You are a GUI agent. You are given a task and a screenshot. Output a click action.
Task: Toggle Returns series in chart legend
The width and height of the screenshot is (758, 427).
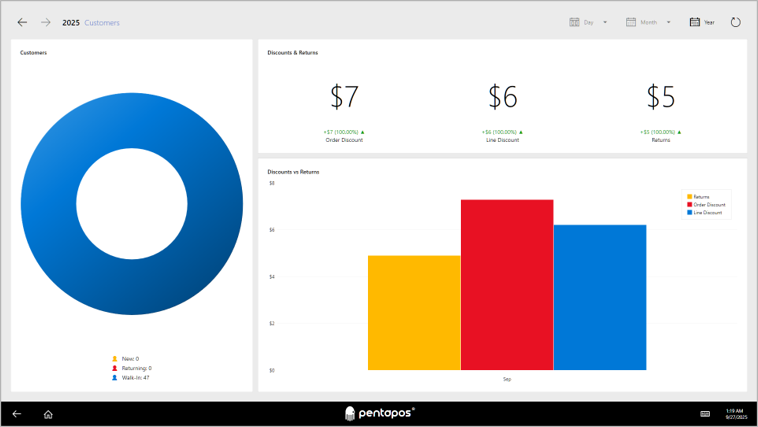point(698,197)
